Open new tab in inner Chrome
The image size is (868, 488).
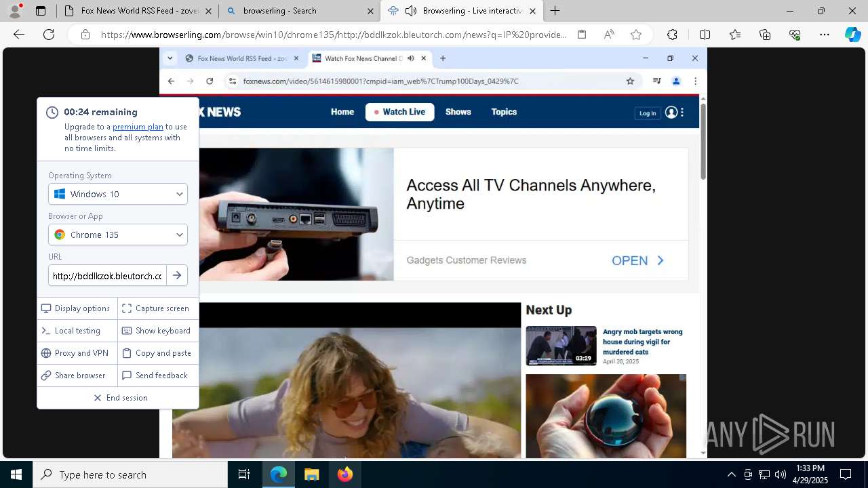[x=443, y=58]
